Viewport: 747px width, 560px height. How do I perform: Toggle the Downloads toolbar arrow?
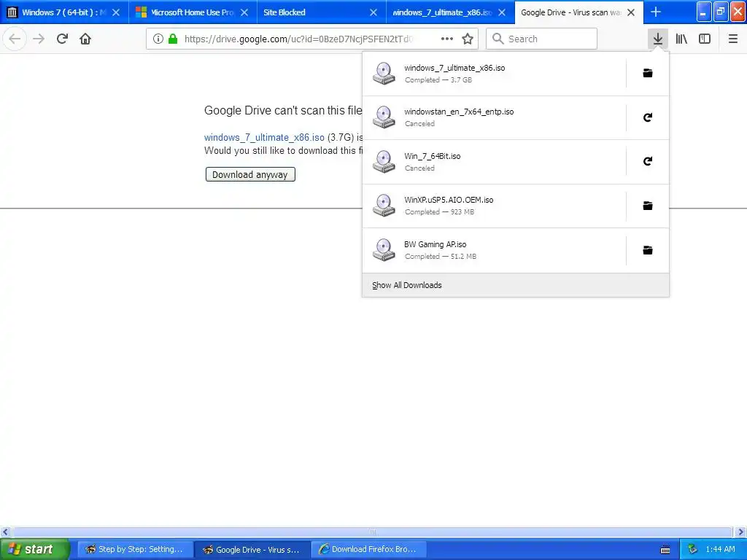click(657, 39)
